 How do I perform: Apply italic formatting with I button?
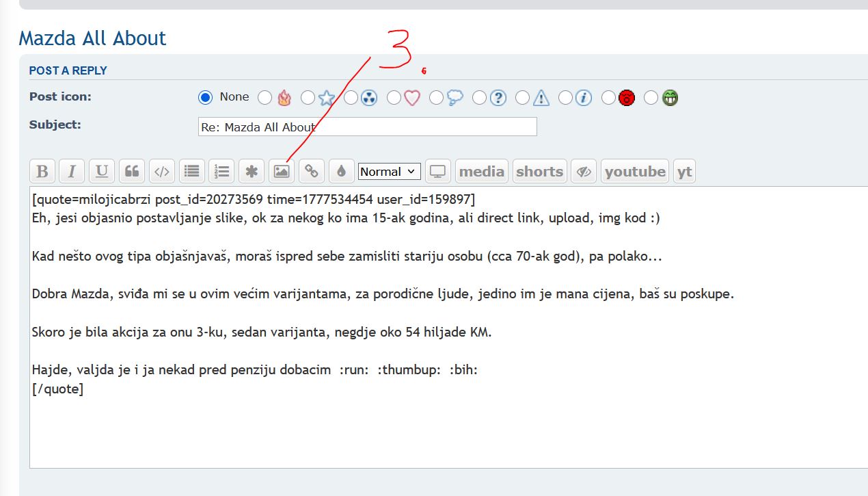coord(72,171)
